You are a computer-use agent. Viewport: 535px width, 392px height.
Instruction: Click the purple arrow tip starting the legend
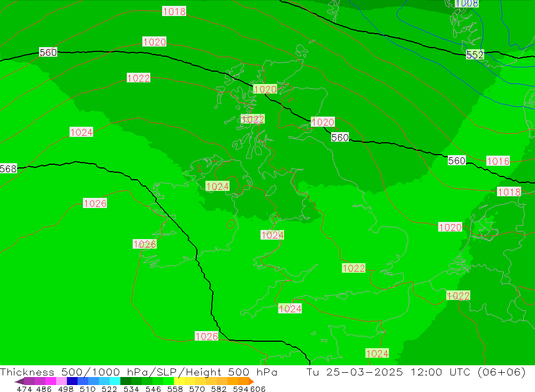(x=19, y=381)
